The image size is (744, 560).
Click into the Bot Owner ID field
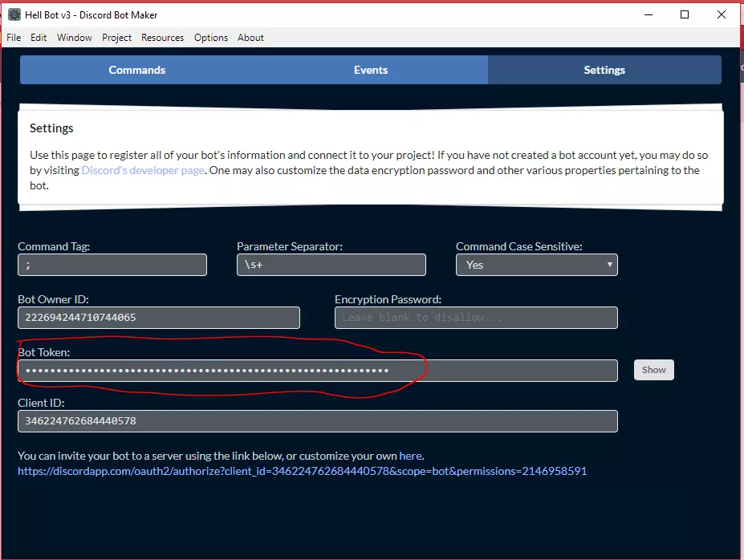[x=159, y=317]
